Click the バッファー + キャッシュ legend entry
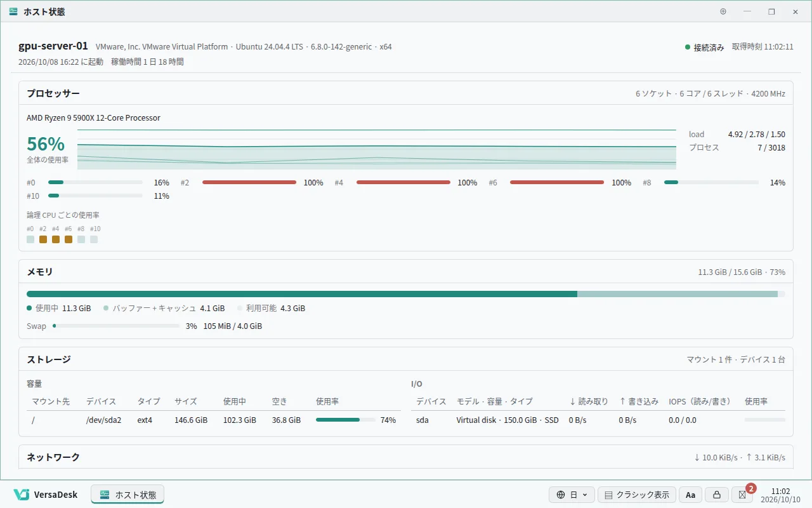Image resolution: width=812 pixels, height=508 pixels. coord(164,309)
